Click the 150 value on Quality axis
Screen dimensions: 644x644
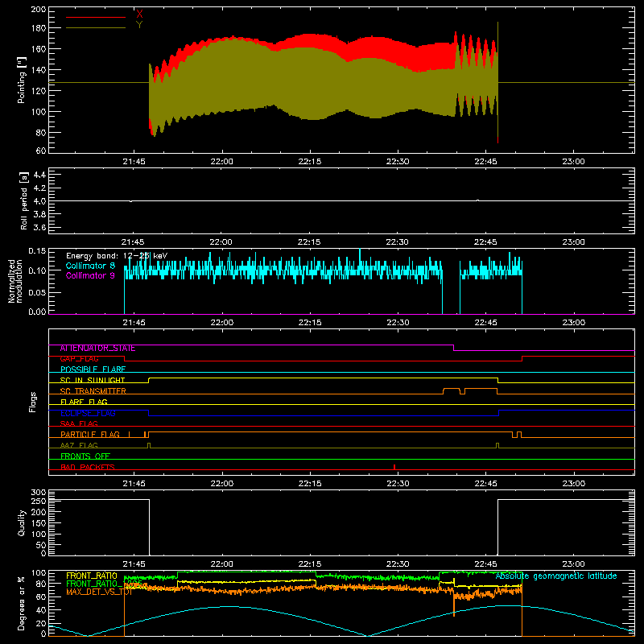39,523
